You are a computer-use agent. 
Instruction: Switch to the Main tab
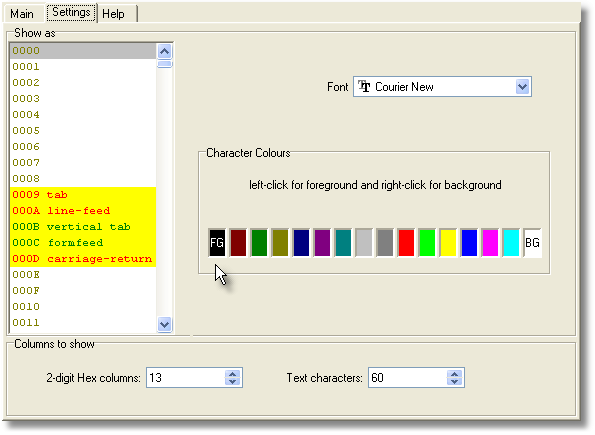tap(22, 14)
